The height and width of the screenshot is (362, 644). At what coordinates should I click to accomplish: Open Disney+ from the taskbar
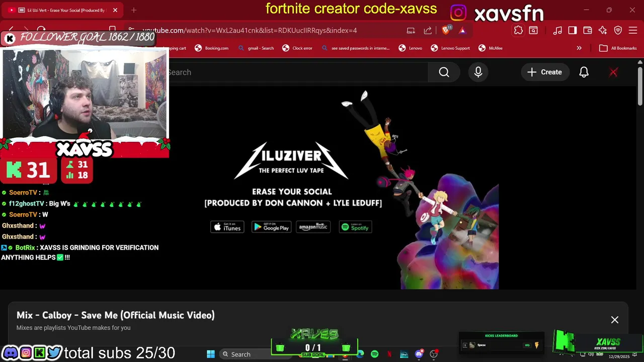pos(404,354)
